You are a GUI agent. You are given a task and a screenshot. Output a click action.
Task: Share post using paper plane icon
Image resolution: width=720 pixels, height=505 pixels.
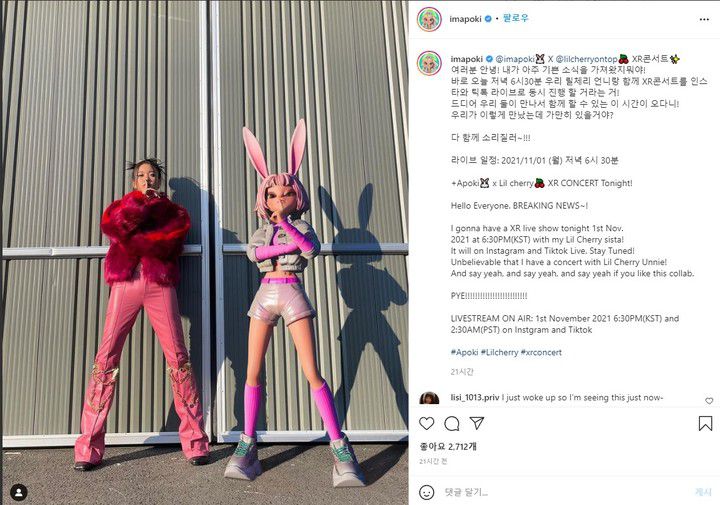tap(477, 423)
